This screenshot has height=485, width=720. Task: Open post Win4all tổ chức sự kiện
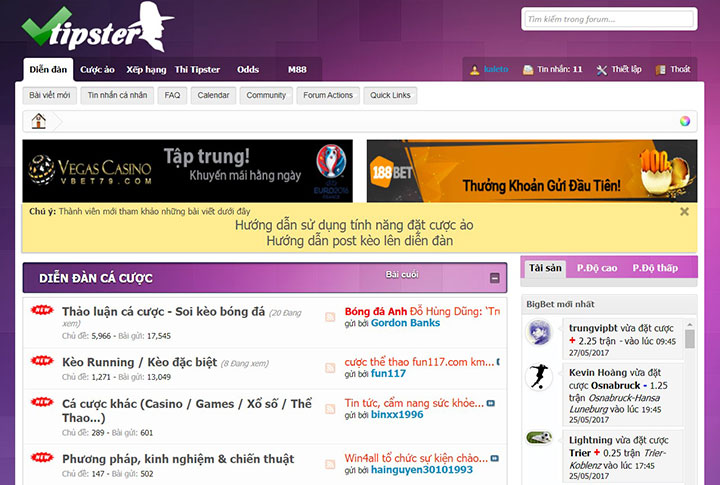[416, 458]
